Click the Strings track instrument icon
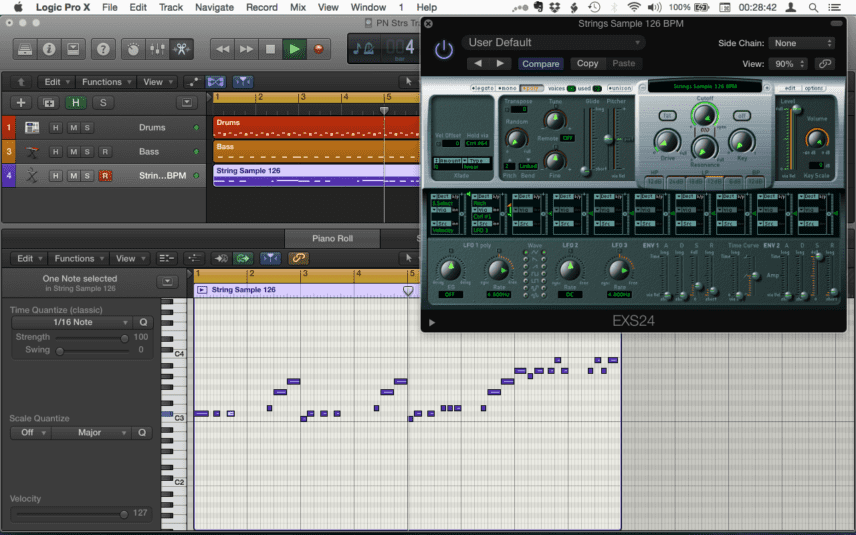 [32, 175]
